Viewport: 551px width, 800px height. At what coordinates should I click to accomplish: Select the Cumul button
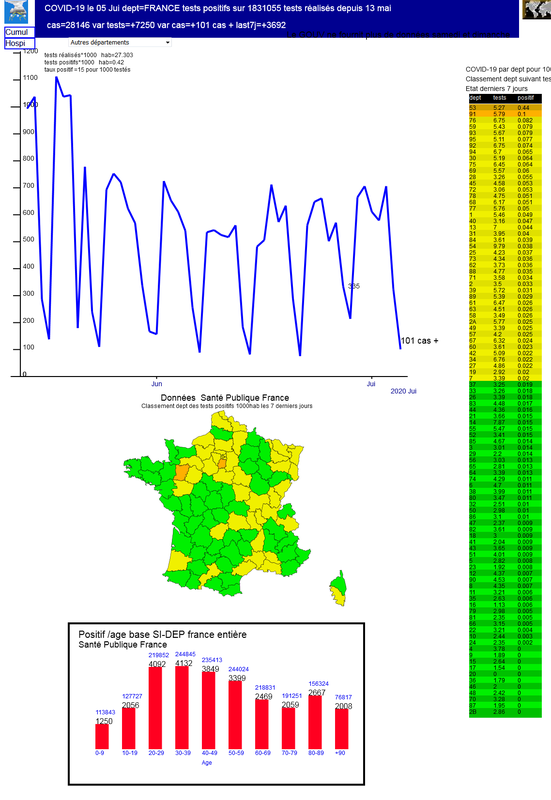(19, 32)
